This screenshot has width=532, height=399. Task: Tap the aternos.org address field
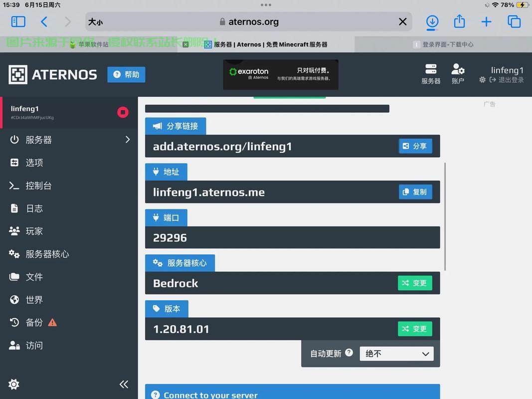pos(249,22)
